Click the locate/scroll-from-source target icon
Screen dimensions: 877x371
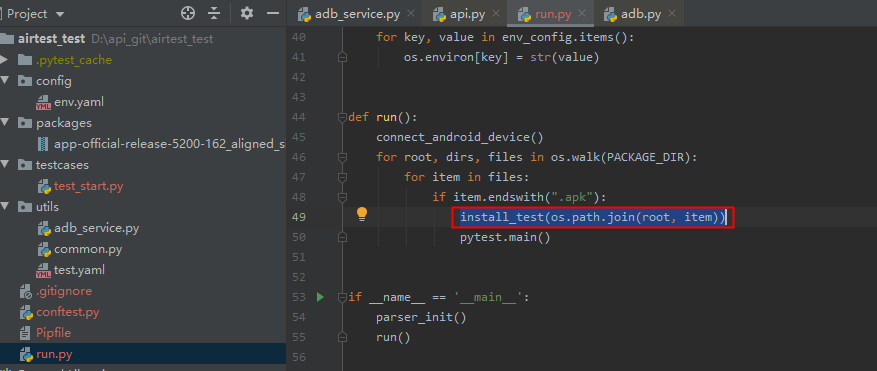(x=188, y=13)
